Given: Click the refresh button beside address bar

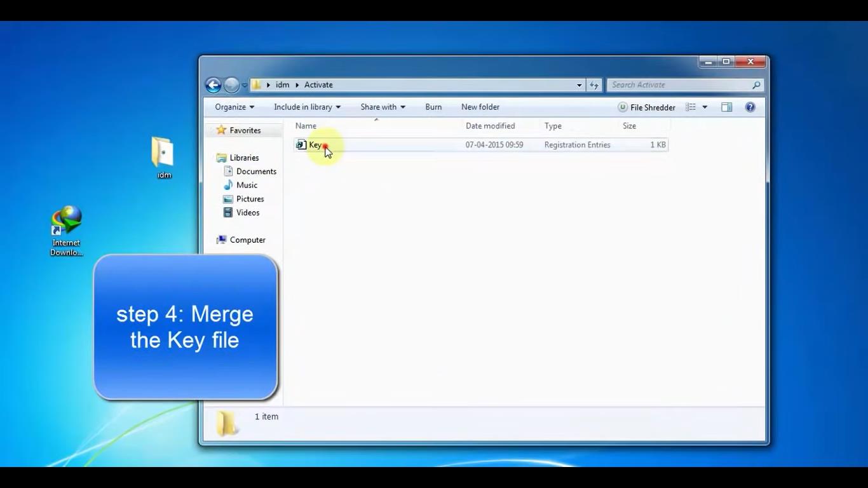Looking at the screenshot, I should point(594,85).
